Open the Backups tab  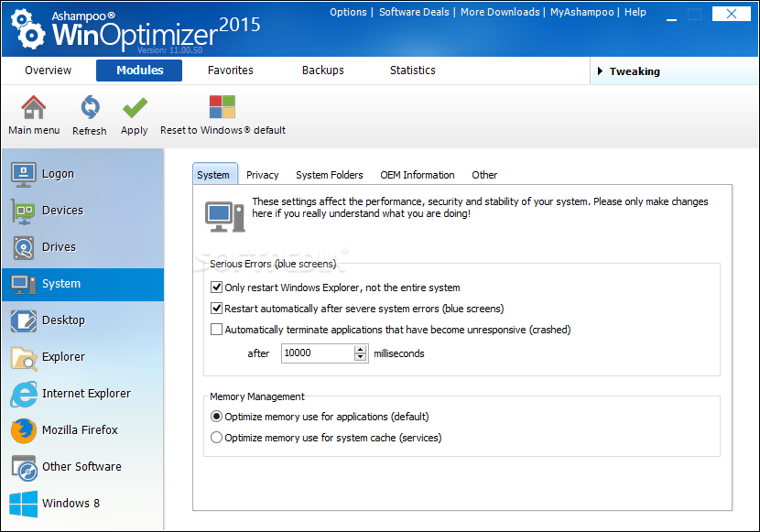tap(323, 71)
